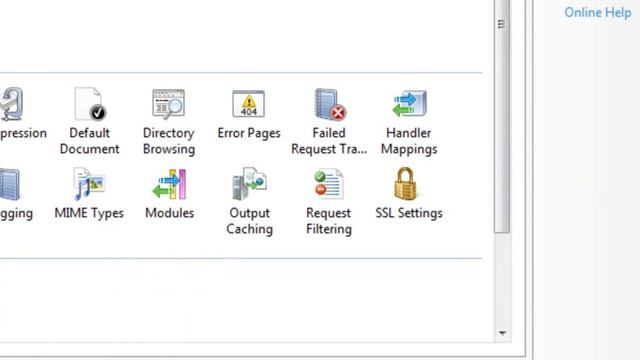Click the vertical scrollbar thumb
This screenshot has height=360, width=640.
click(x=502, y=116)
